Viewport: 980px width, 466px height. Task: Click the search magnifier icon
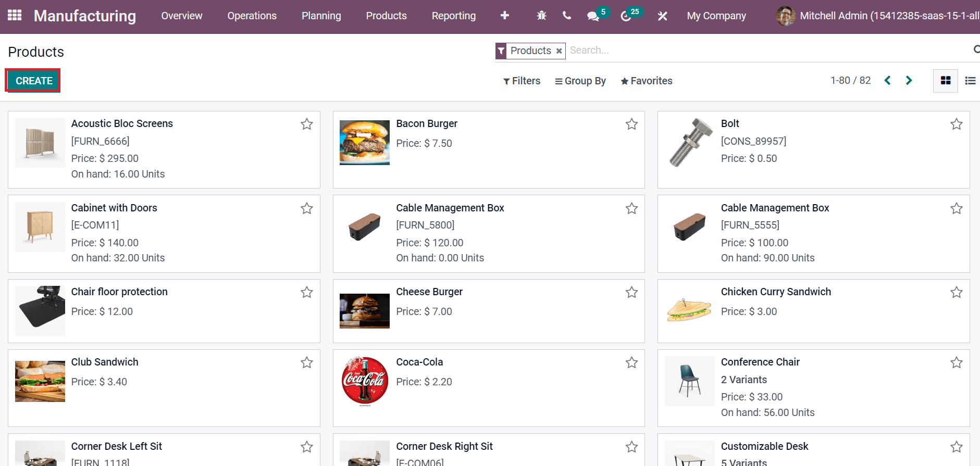976,49
